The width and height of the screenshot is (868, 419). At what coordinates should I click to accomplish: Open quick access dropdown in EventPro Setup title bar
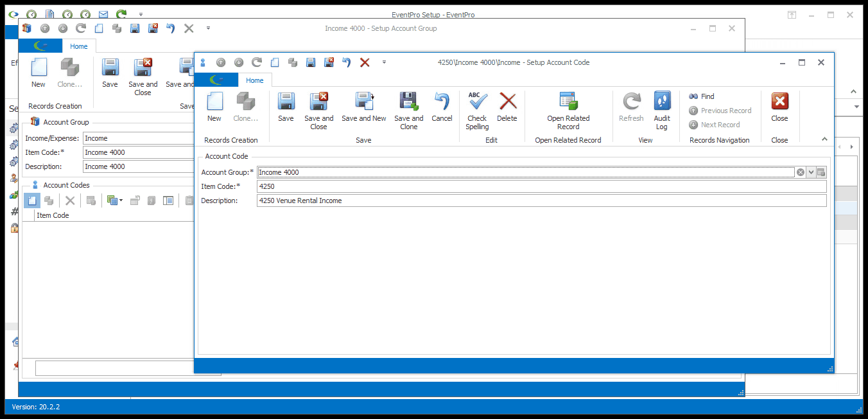click(x=141, y=14)
